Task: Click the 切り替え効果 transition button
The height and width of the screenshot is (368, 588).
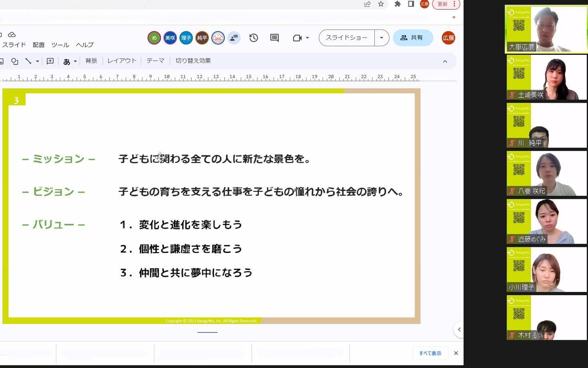Action: tap(193, 61)
